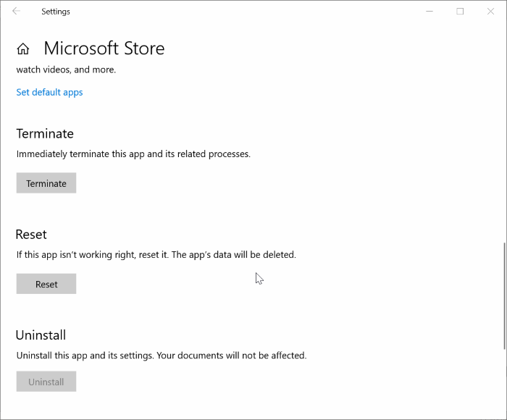Select the Reset section heading
Screen dimensions: 507x420
point(31,235)
